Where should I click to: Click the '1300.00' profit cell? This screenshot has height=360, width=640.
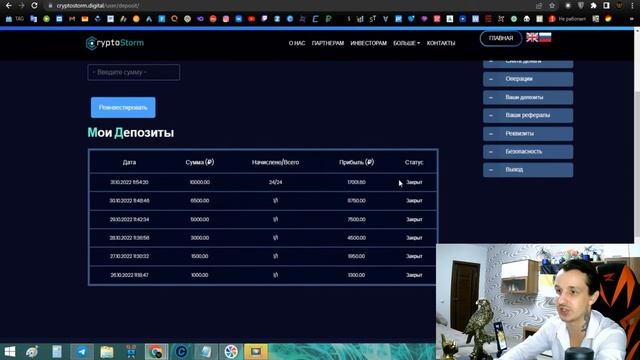coord(356,275)
